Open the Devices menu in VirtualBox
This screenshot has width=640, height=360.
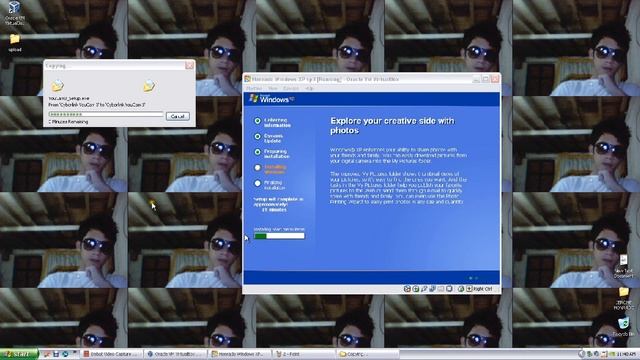pyautogui.click(x=291, y=88)
